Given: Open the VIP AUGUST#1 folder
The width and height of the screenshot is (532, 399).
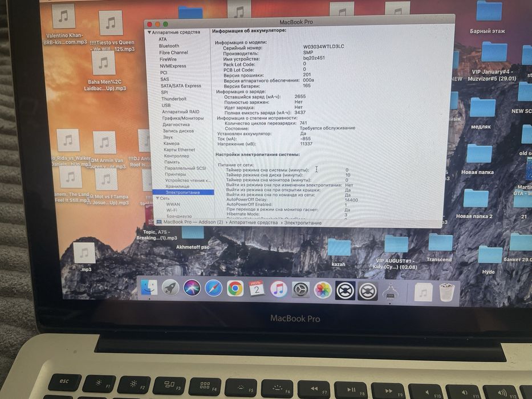Looking at the screenshot, I should point(396,253).
